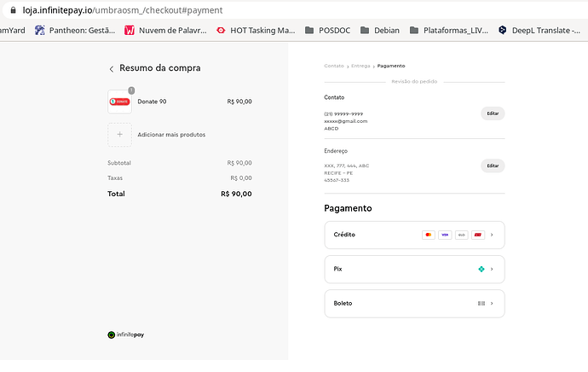Click the plus box to add more products
The width and height of the screenshot is (588, 372).
click(x=119, y=135)
